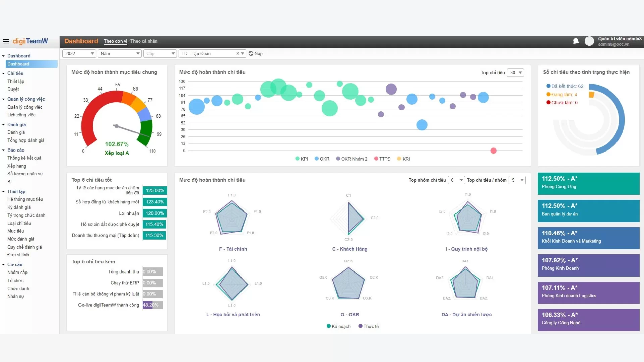
Task: Open Thống kê kết quả in sidebar
Action: (x=24, y=158)
